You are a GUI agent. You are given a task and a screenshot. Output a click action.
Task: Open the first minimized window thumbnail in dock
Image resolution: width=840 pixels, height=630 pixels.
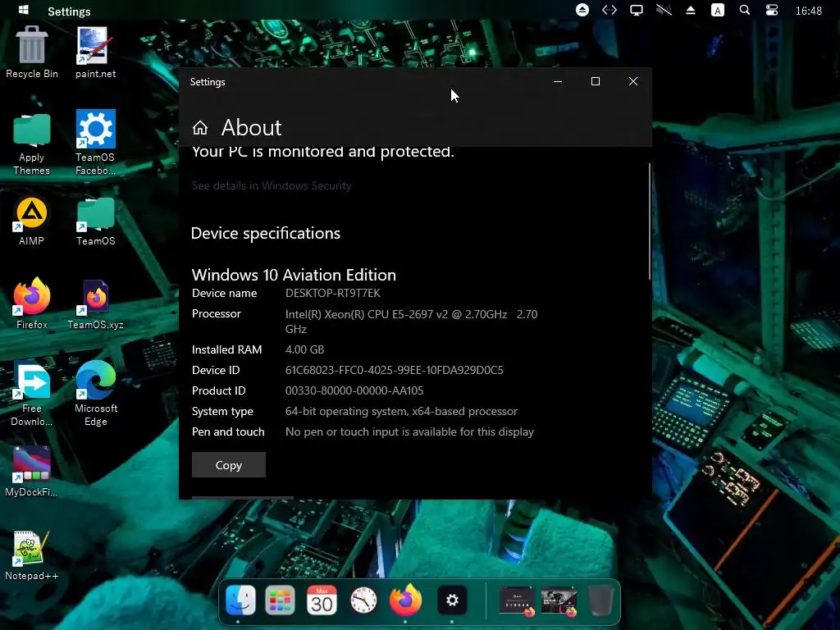(x=517, y=601)
